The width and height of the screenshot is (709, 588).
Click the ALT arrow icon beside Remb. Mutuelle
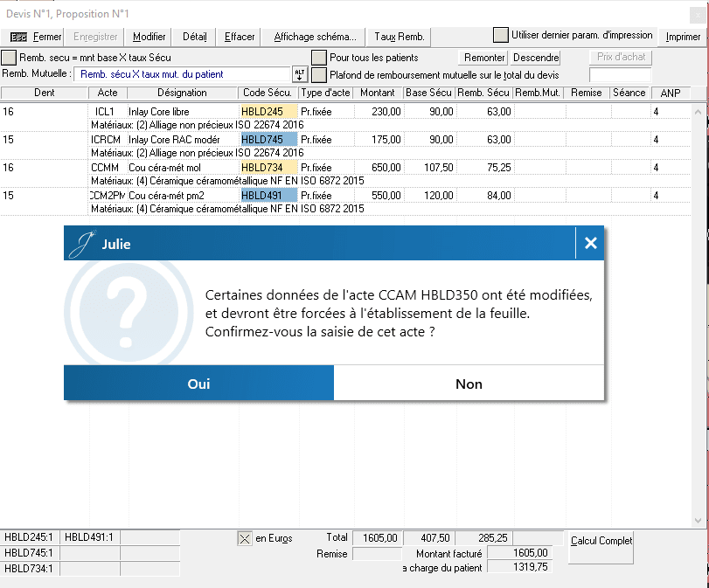click(300, 75)
